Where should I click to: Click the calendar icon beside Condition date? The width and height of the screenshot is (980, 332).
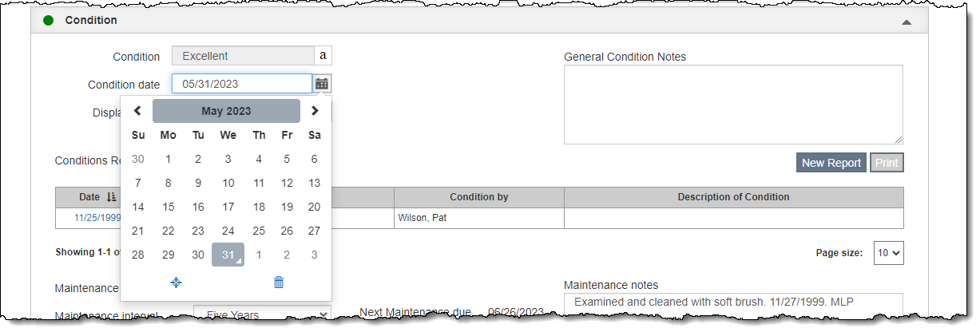[322, 84]
